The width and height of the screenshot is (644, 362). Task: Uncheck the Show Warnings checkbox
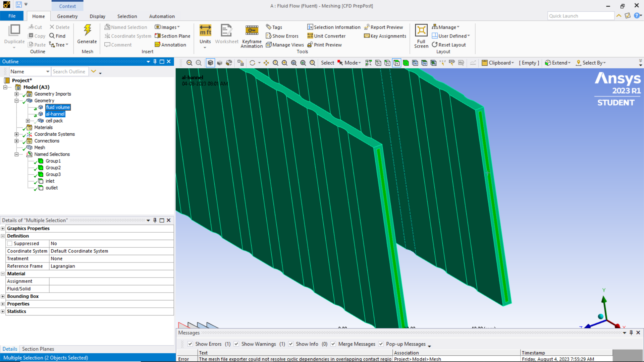(236, 344)
